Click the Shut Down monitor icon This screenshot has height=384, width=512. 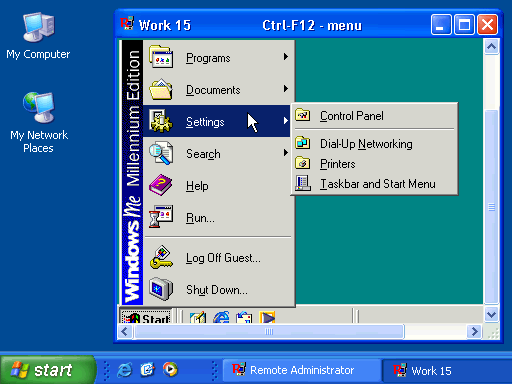(161, 289)
